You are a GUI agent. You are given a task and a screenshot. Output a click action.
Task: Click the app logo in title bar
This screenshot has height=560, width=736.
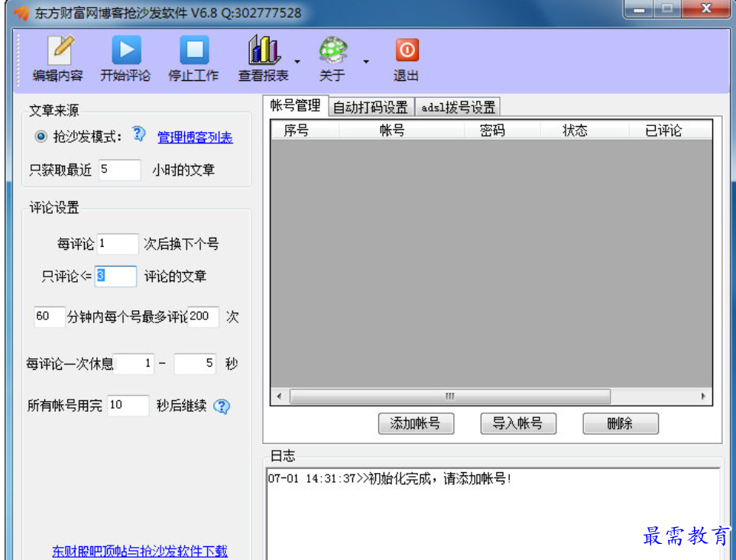click(21, 12)
